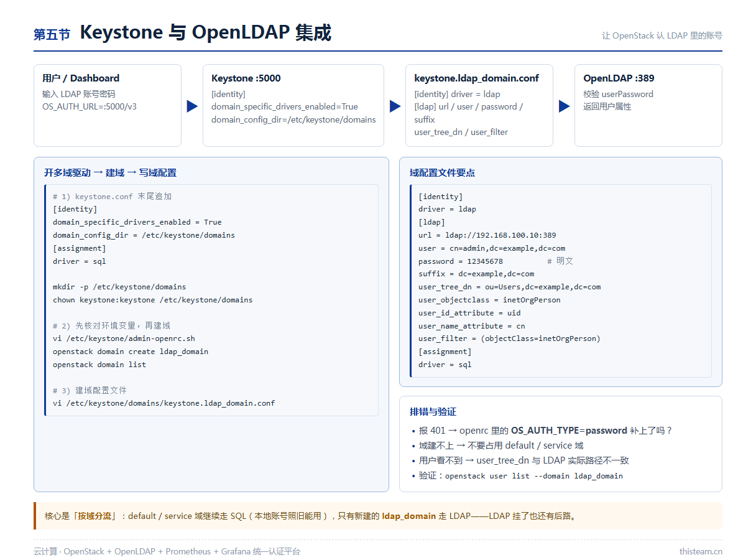Select the 'OpenLDAP :389' card heading
Image resolution: width=756 pixels, height=560 pixels.
pyautogui.click(x=619, y=78)
